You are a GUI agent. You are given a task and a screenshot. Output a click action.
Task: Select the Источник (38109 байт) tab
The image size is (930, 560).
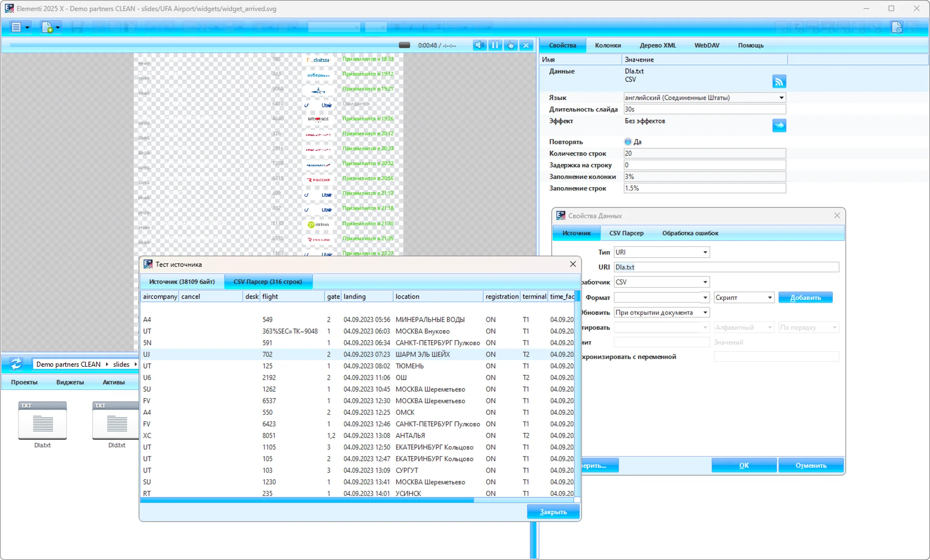click(182, 282)
